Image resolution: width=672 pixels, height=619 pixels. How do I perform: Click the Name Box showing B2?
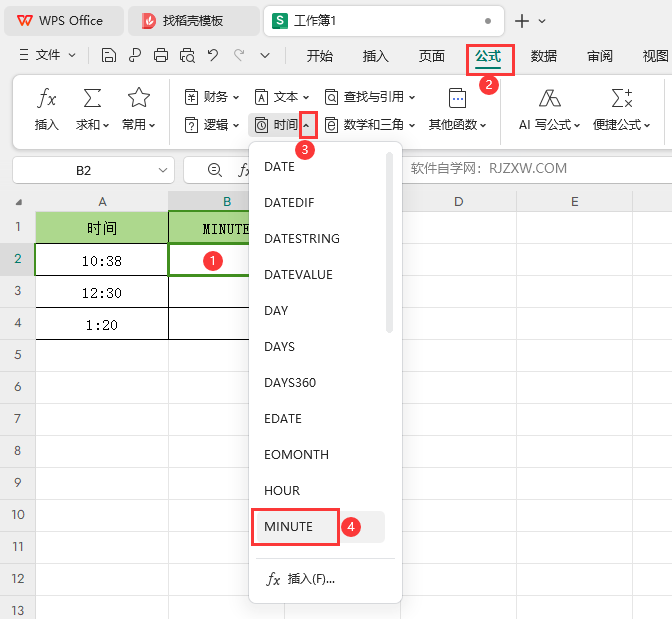tap(84, 171)
